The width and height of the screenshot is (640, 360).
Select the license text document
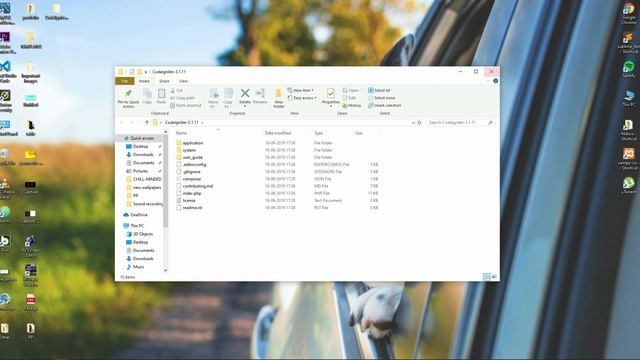(x=186, y=200)
